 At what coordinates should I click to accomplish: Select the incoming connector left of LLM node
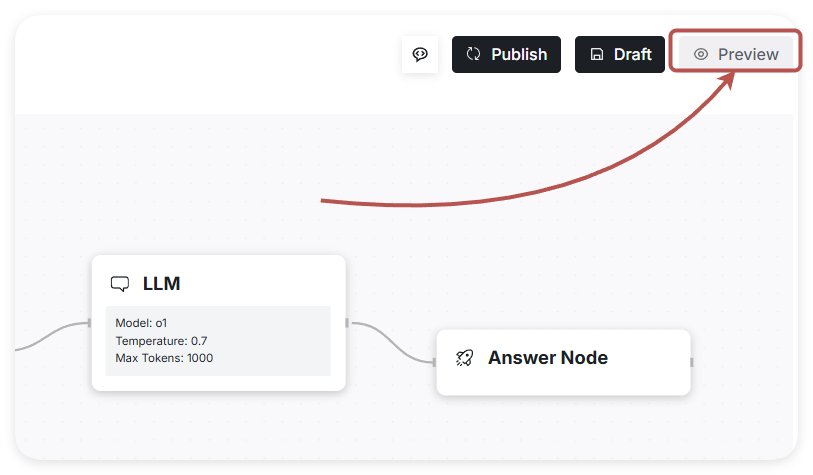click(x=50, y=336)
